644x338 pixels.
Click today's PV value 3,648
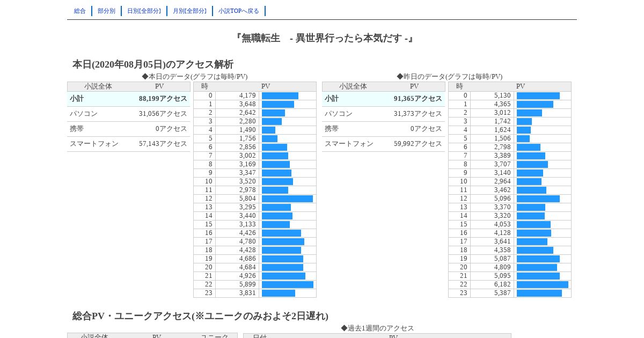click(247, 104)
